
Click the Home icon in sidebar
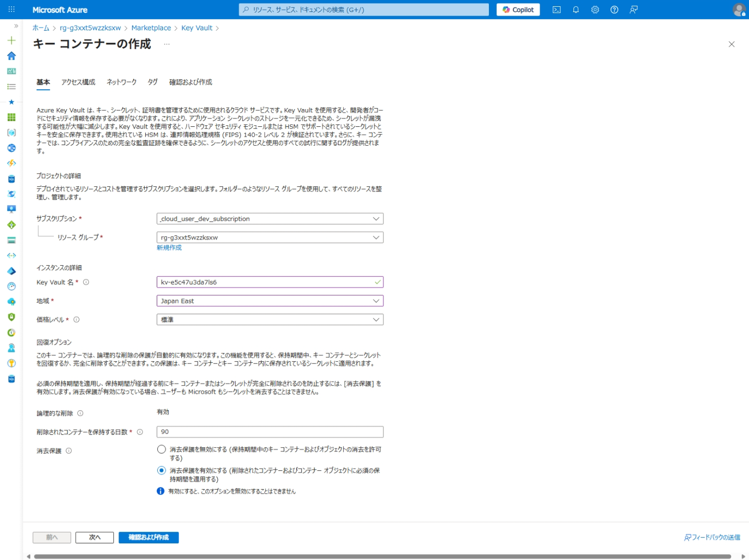[x=11, y=56]
